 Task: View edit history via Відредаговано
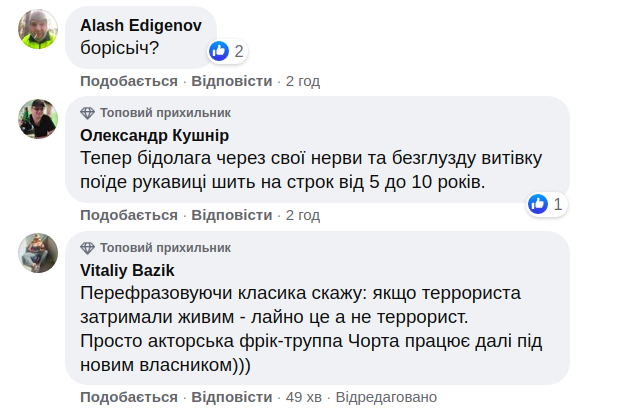(386, 397)
